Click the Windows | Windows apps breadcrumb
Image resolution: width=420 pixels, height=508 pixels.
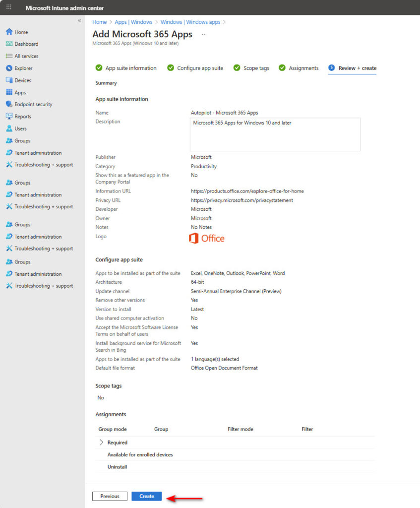(190, 22)
